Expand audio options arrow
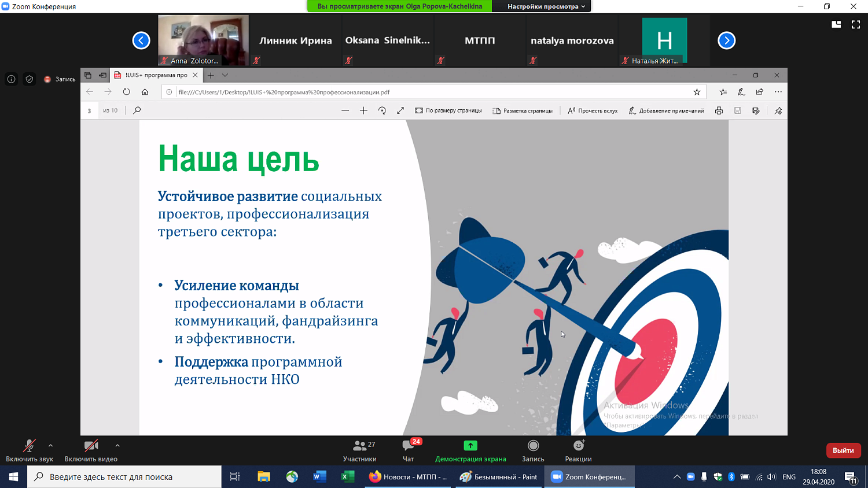Image resolution: width=868 pixels, height=488 pixels. pos(51,445)
